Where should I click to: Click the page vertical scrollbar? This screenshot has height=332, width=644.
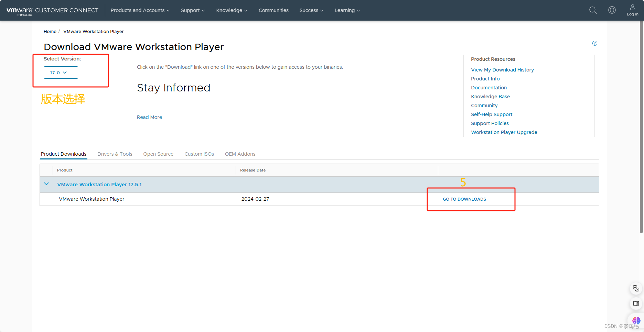coord(641,127)
